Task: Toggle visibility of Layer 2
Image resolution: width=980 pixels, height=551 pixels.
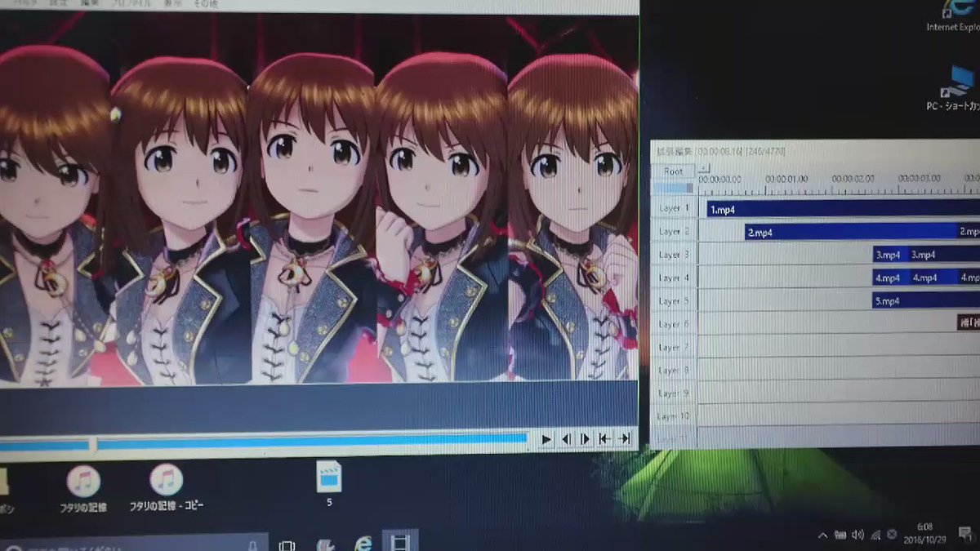Action: 675,232
